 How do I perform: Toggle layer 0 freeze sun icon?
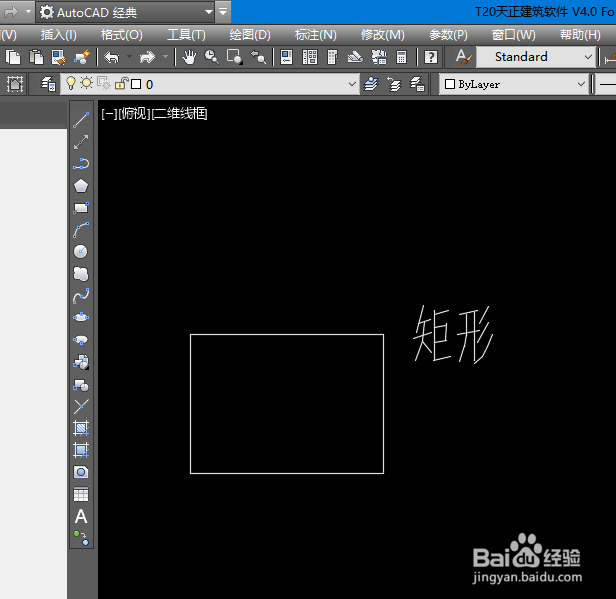click(x=86, y=83)
